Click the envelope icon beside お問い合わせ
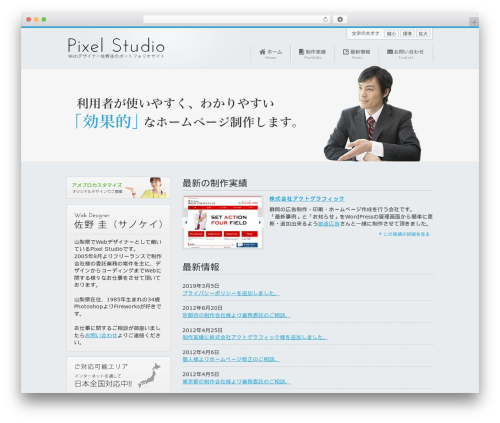 point(390,52)
